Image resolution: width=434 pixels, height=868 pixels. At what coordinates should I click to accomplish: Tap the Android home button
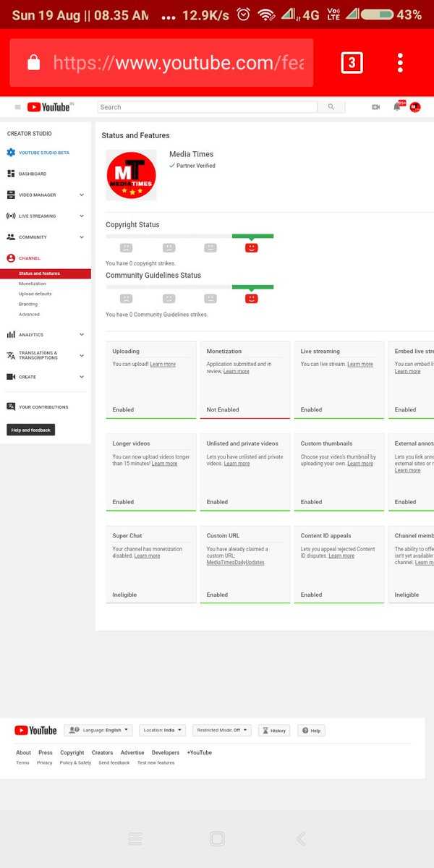(216, 839)
